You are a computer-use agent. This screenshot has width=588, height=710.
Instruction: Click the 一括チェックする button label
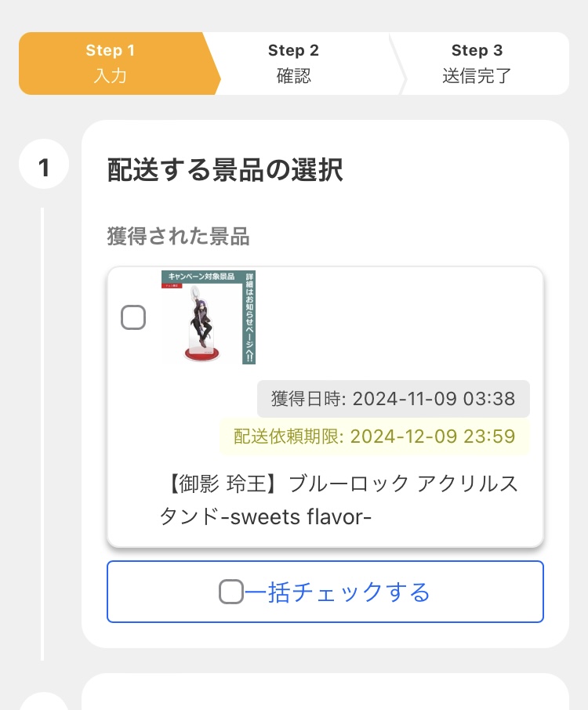(x=337, y=592)
